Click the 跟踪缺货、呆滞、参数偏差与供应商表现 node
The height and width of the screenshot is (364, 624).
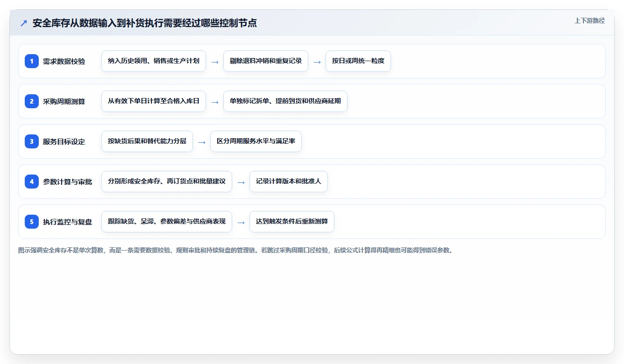(167, 222)
